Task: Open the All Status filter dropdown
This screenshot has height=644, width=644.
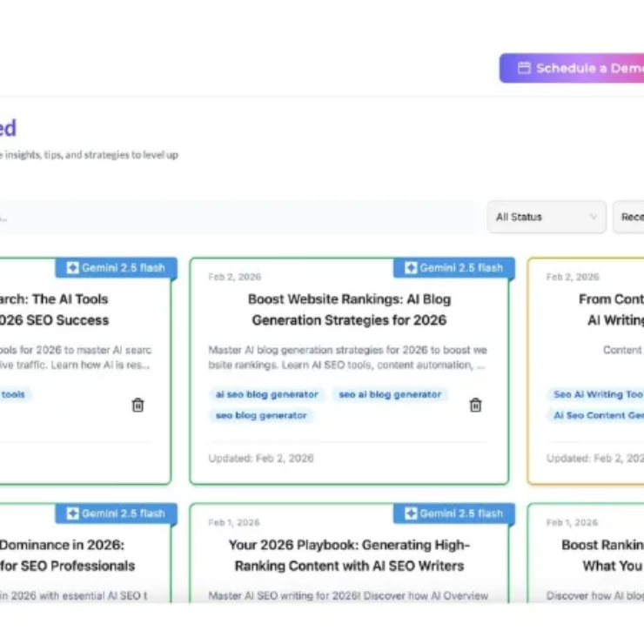Action: tap(546, 217)
